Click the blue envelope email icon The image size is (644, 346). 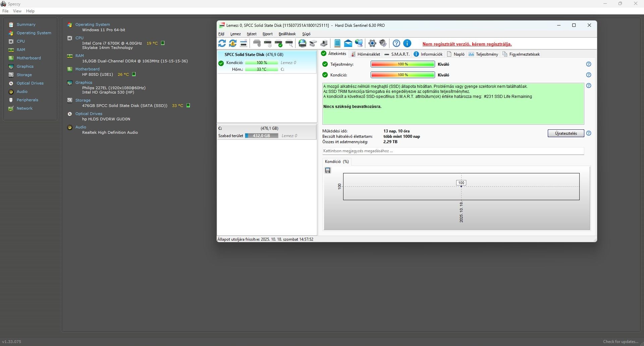[x=348, y=43]
